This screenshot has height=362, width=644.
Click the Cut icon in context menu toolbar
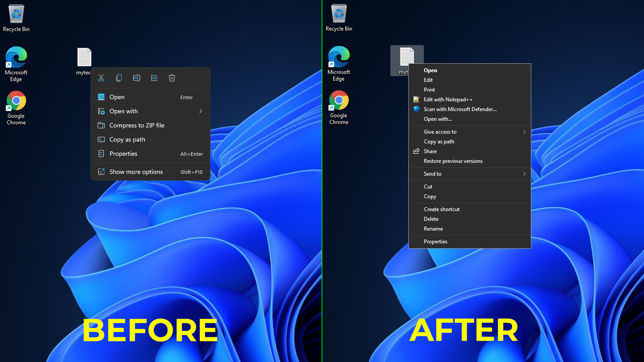[101, 78]
